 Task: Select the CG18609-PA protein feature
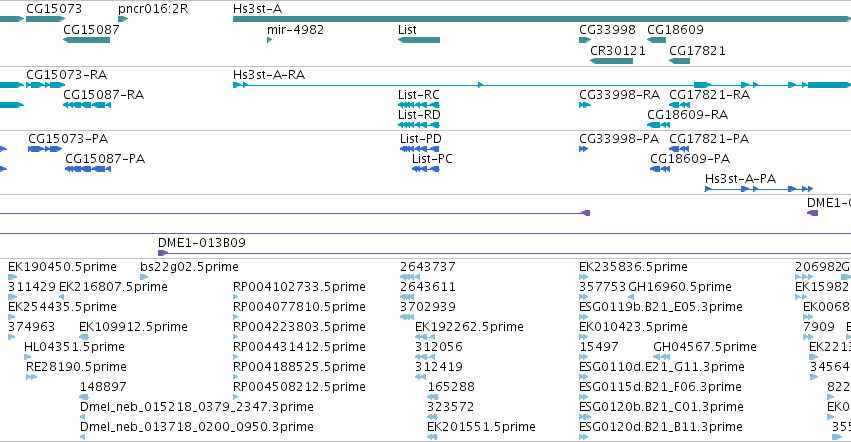[x=660, y=169]
